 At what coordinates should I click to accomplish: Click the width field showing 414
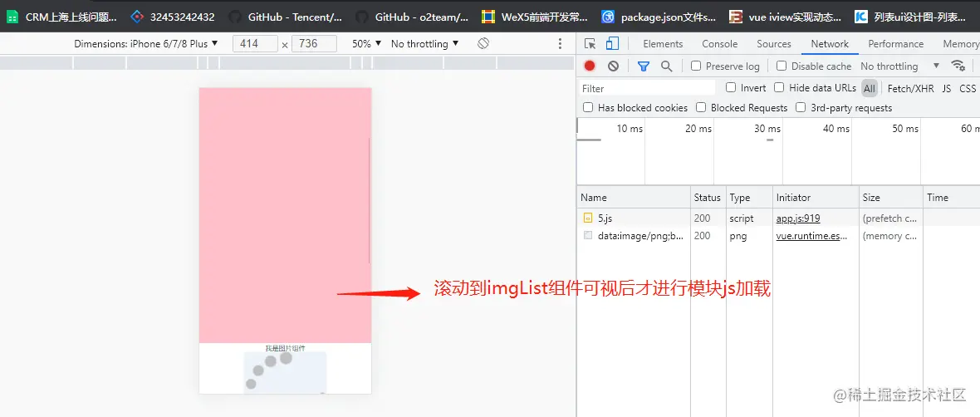[255, 44]
